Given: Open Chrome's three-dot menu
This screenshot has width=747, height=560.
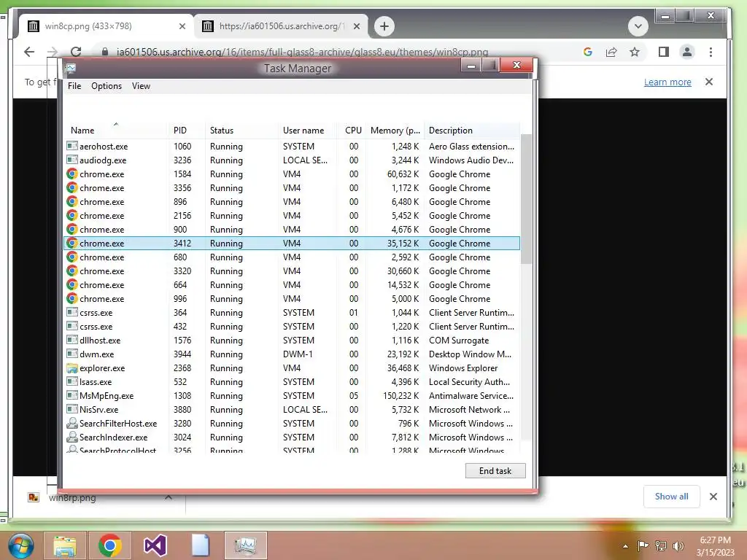Looking at the screenshot, I should (x=711, y=52).
